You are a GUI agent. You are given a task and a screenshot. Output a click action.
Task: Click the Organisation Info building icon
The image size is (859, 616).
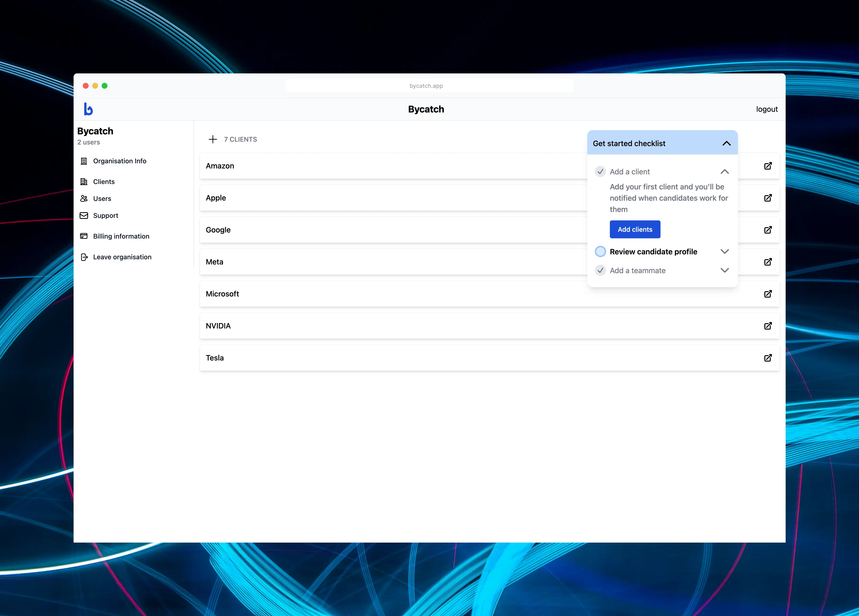84,161
